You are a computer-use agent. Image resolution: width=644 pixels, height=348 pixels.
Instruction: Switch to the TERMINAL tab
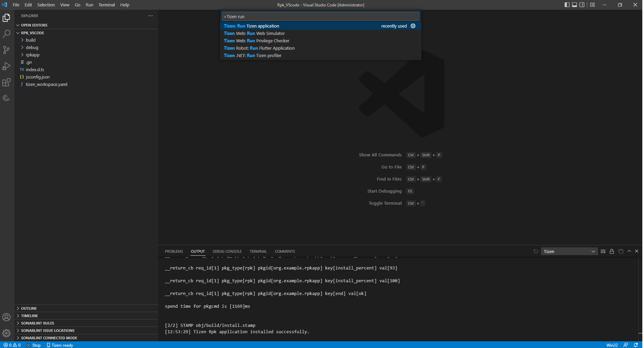click(x=258, y=251)
